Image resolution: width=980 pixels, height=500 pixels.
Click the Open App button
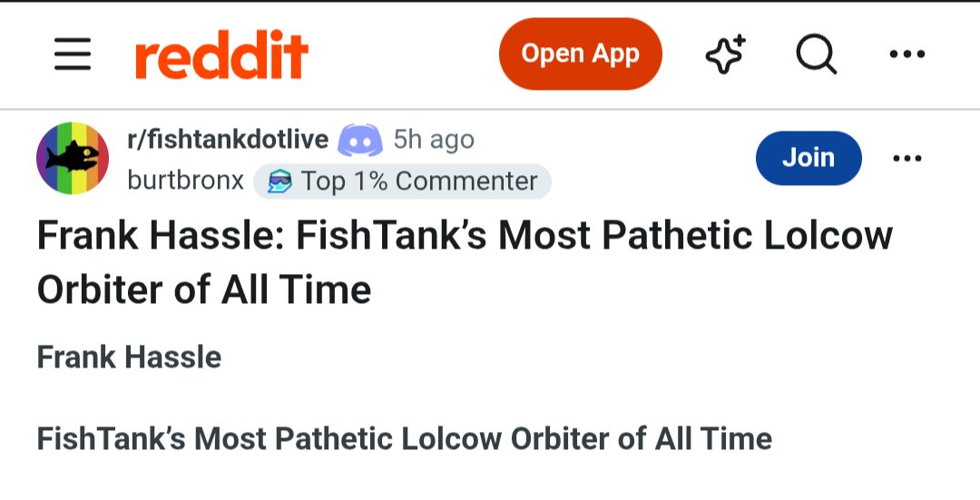point(580,54)
